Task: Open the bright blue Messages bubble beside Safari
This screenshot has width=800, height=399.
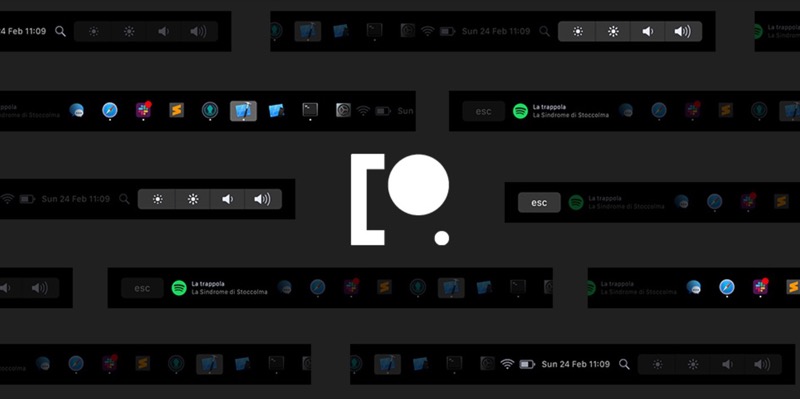Action: 77,110
